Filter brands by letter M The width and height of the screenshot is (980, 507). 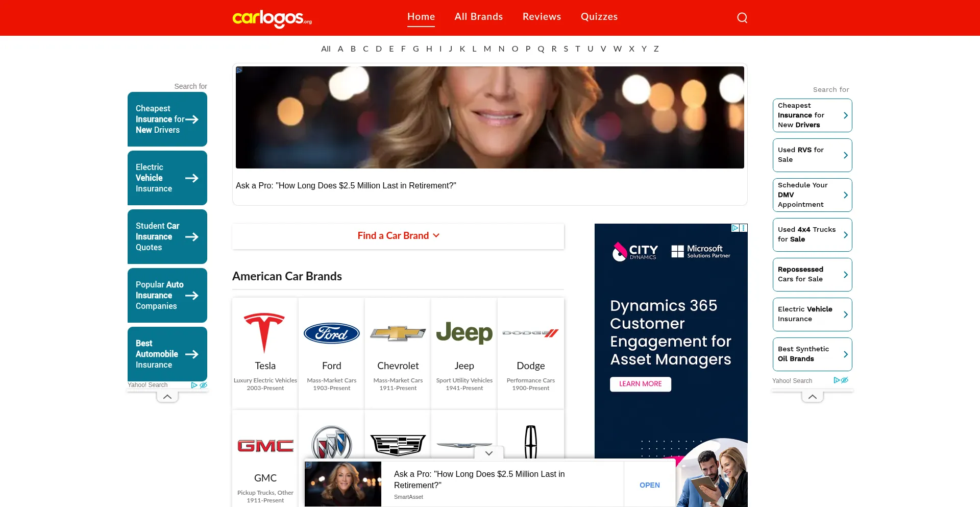pyautogui.click(x=487, y=49)
